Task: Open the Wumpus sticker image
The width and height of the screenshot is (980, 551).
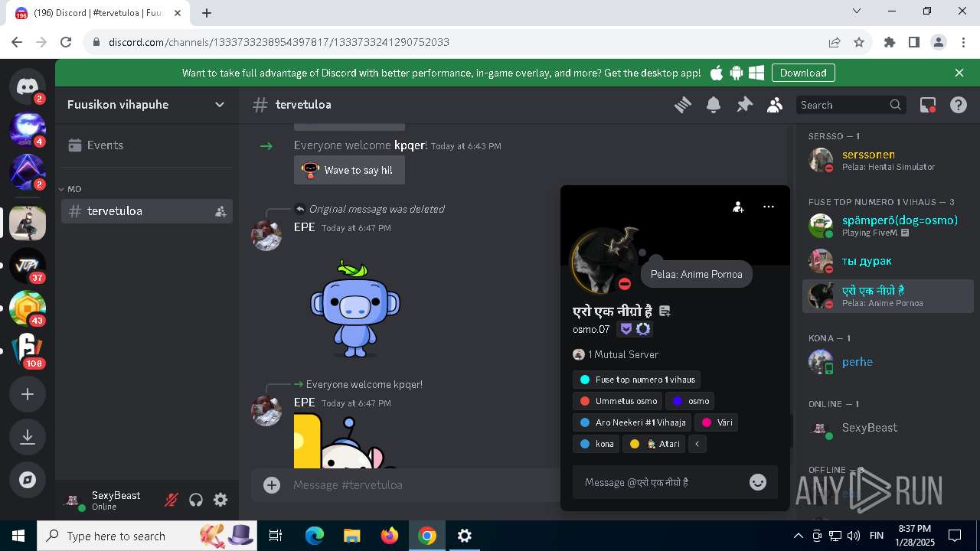Action: (354, 309)
